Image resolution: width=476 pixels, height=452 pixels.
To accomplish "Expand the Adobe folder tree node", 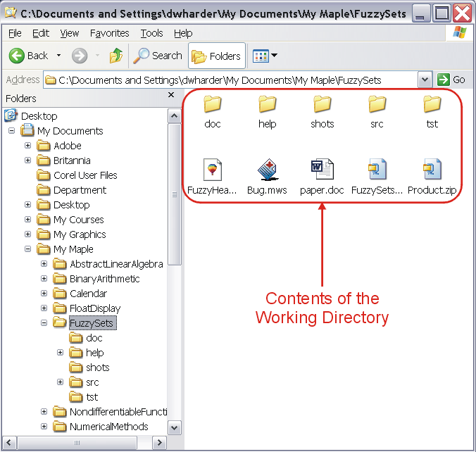I will tap(28, 146).
